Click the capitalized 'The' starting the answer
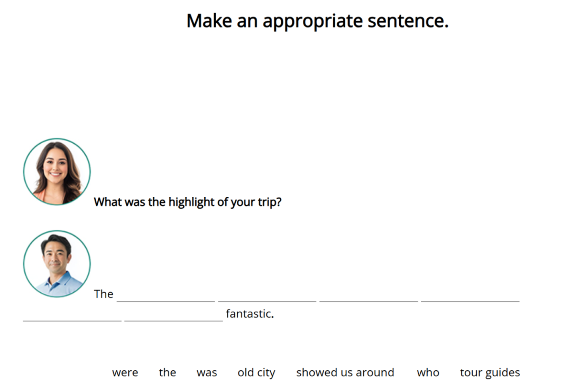The height and width of the screenshot is (392, 571). (104, 294)
